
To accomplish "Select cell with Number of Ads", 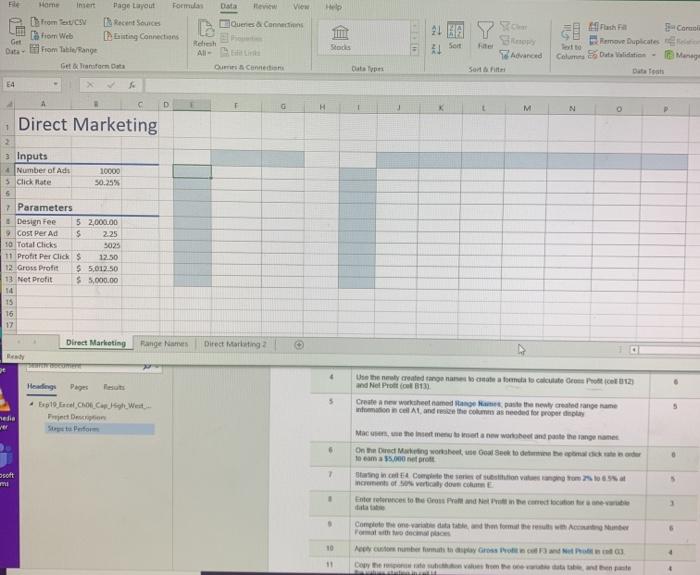I will pos(43,171).
